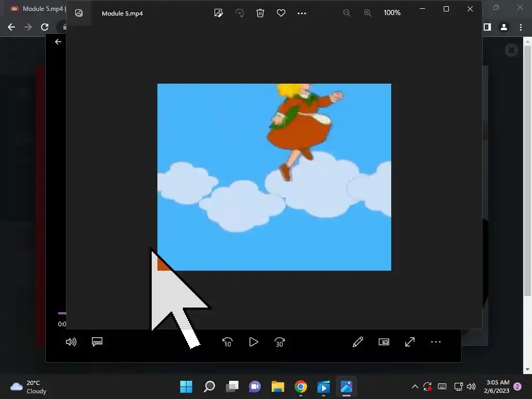Go forward in Chrome browser
Screen dimensions: 532x399
pos(28,27)
